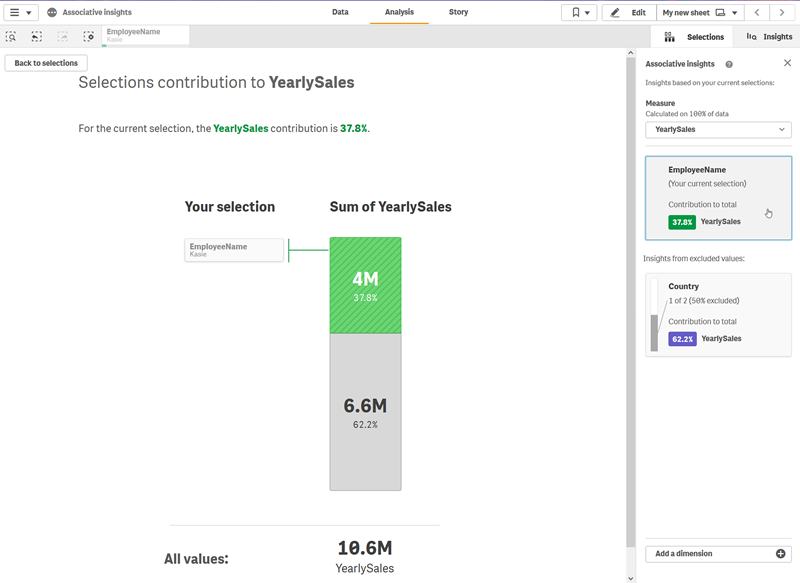This screenshot has height=583, width=800.
Task: Click the Edit pencil icon
Action: [x=614, y=12]
